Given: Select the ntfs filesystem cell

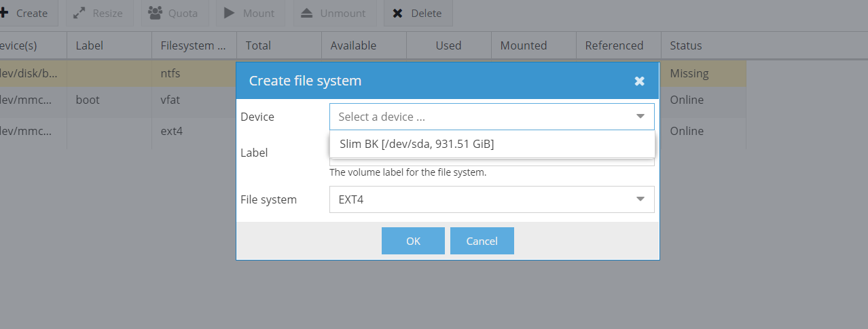Looking at the screenshot, I should (x=194, y=73).
